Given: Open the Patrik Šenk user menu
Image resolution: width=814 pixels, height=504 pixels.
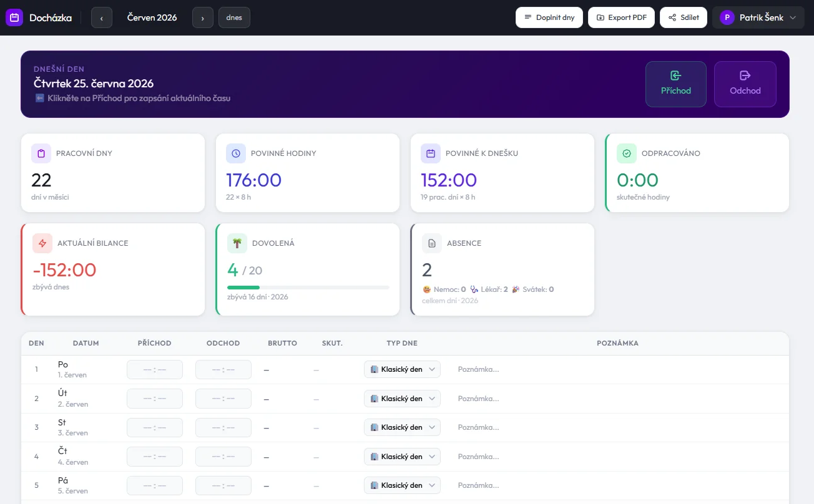Looking at the screenshot, I should [x=758, y=17].
